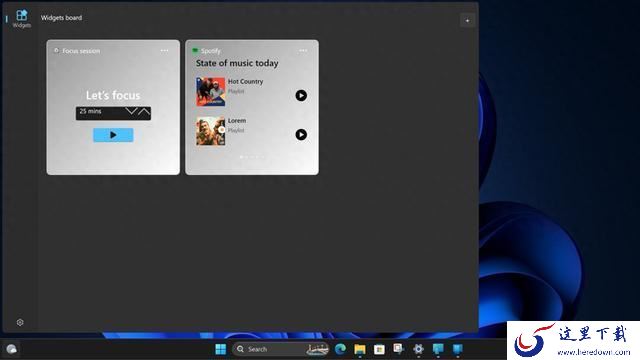Click the 25 mins duration field

113,113
